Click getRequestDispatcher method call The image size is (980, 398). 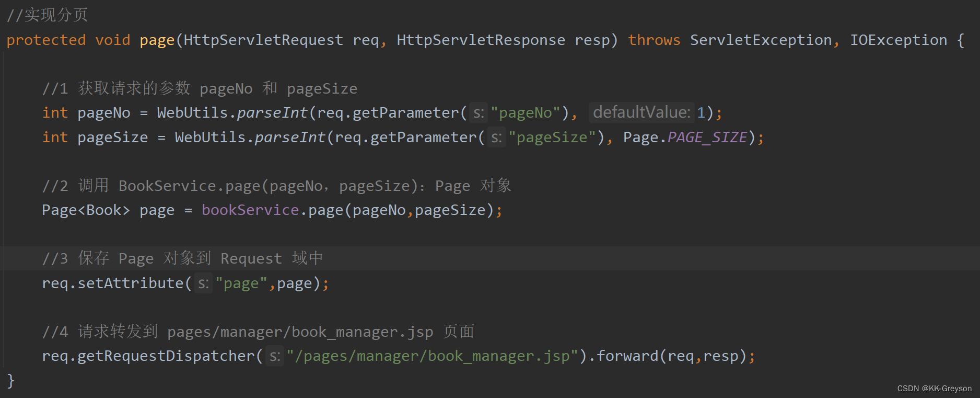coord(166,356)
